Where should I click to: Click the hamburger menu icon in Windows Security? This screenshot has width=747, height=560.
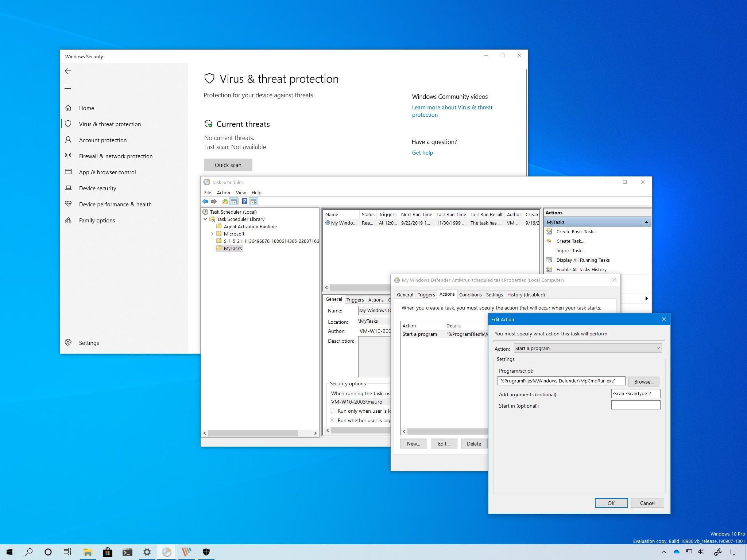pyautogui.click(x=68, y=88)
